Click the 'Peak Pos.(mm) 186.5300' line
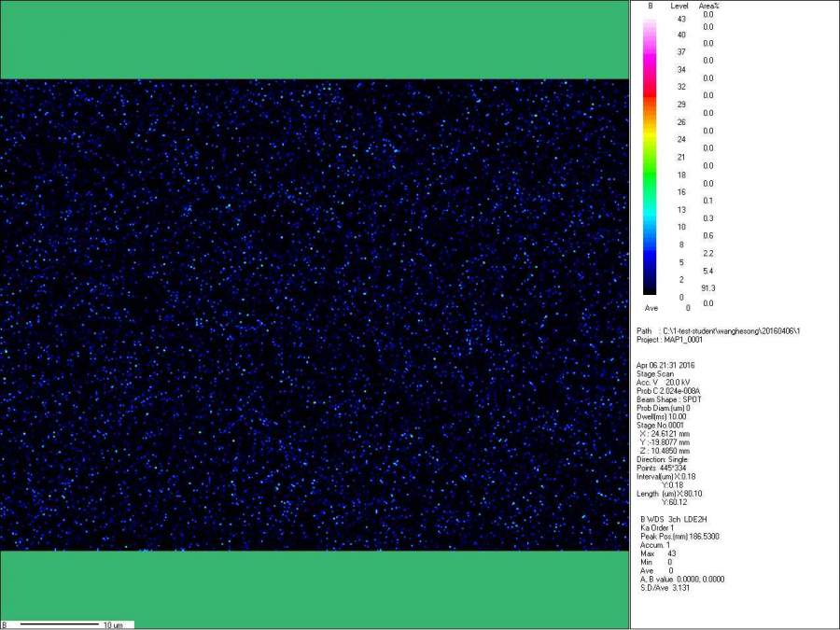 tap(679, 537)
